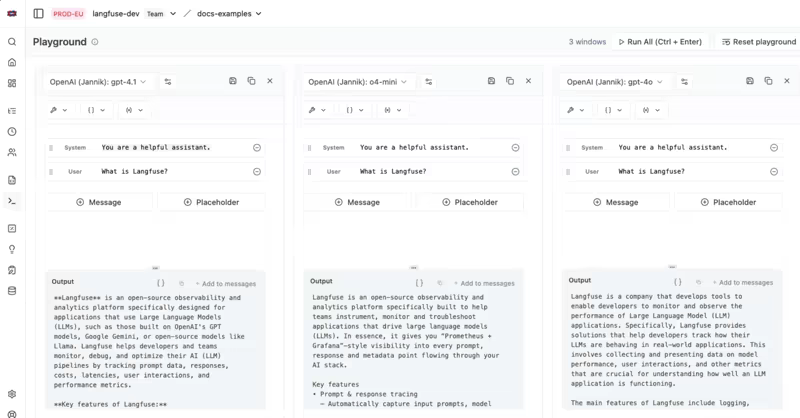Image resolution: width=800 pixels, height=418 pixels.
Task: Click the drag handle of gpt-4o User message
Action: pos(568,171)
